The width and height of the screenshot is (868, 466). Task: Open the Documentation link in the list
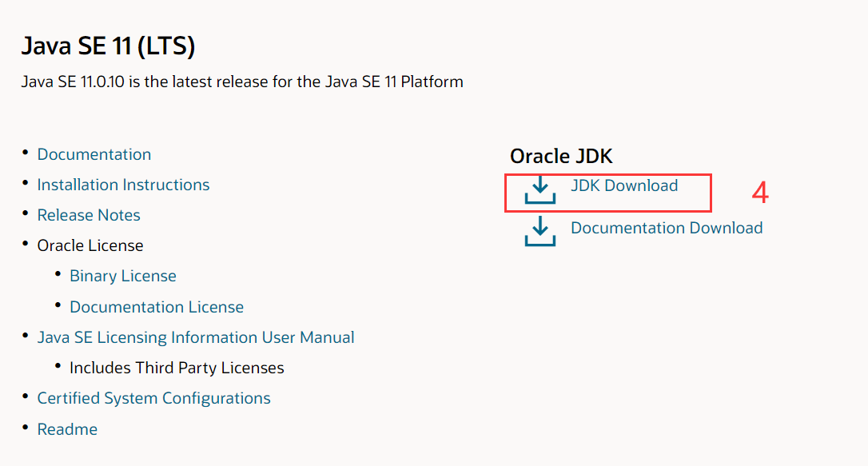(94, 154)
